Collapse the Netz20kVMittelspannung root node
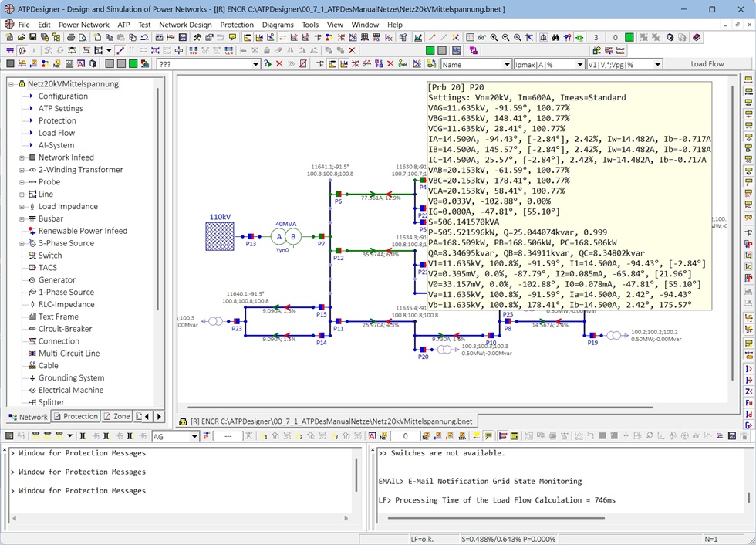The image size is (756, 545). (x=12, y=84)
